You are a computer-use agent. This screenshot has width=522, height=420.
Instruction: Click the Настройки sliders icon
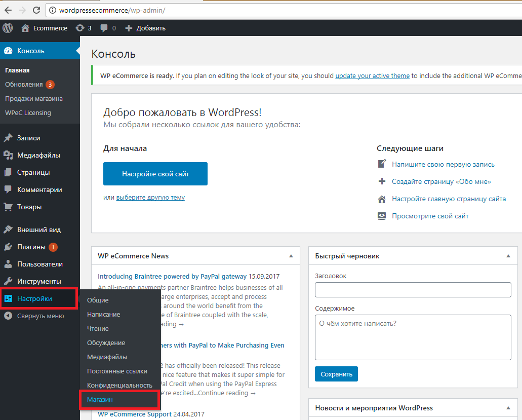click(8, 298)
